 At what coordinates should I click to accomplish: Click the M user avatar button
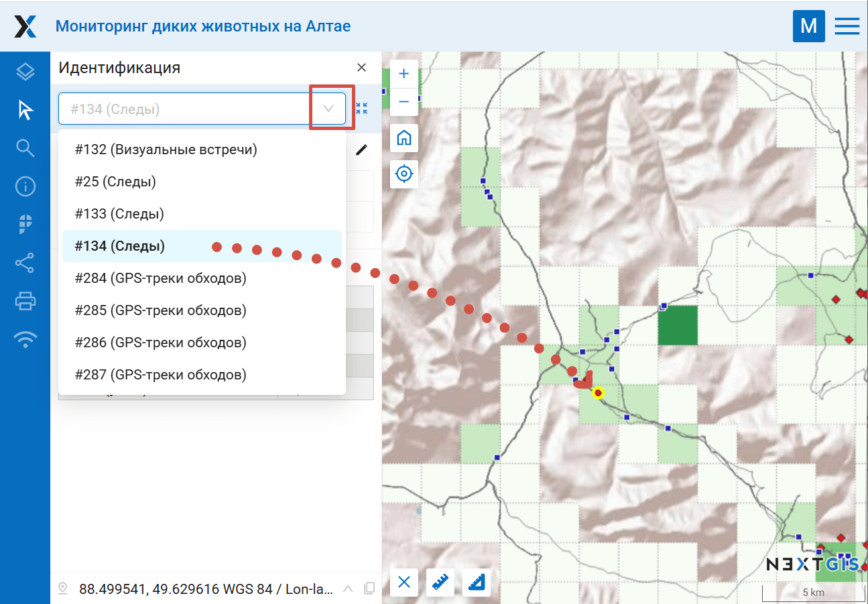(808, 26)
